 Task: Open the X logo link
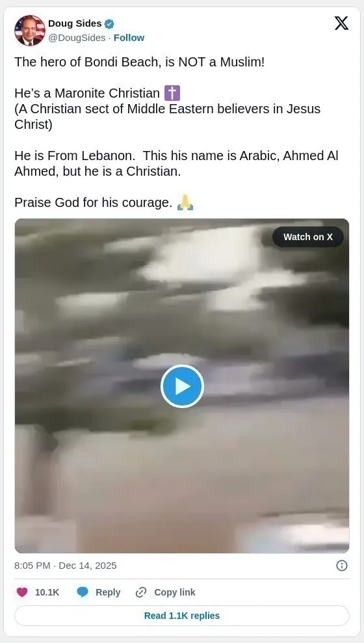341,23
